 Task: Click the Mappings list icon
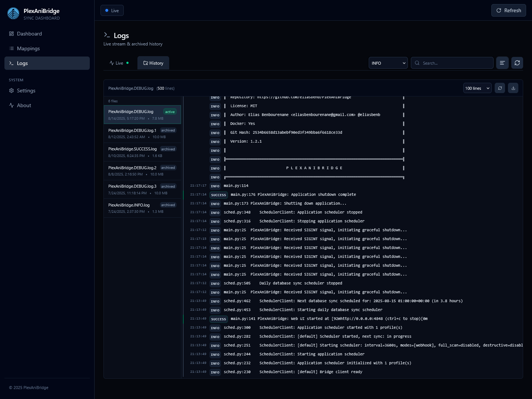(x=11, y=48)
